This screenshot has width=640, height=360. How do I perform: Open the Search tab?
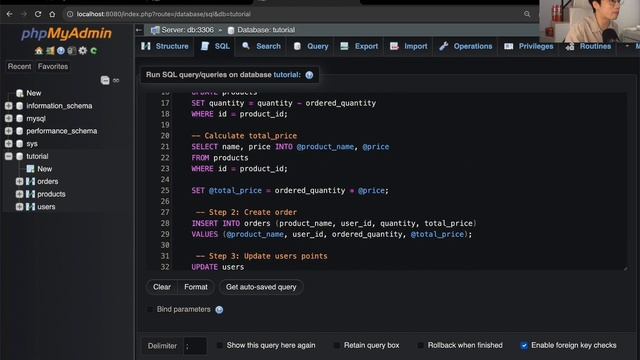tap(261, 46)
